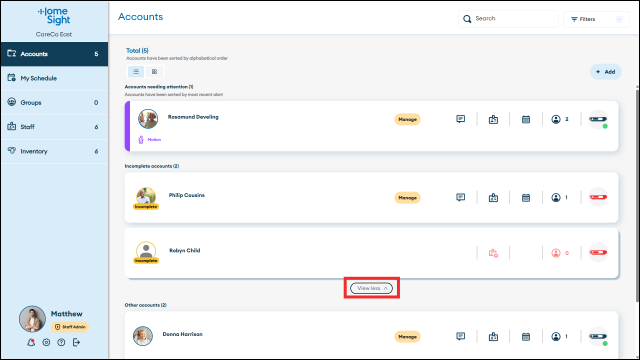This screenshot has height=360, width=640.
Task: Click the Total (5) heading
Action: pos(137,51)
